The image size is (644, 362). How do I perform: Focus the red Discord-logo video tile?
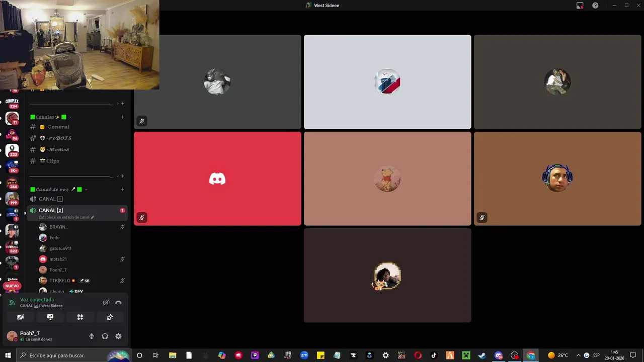pos(217,178)
